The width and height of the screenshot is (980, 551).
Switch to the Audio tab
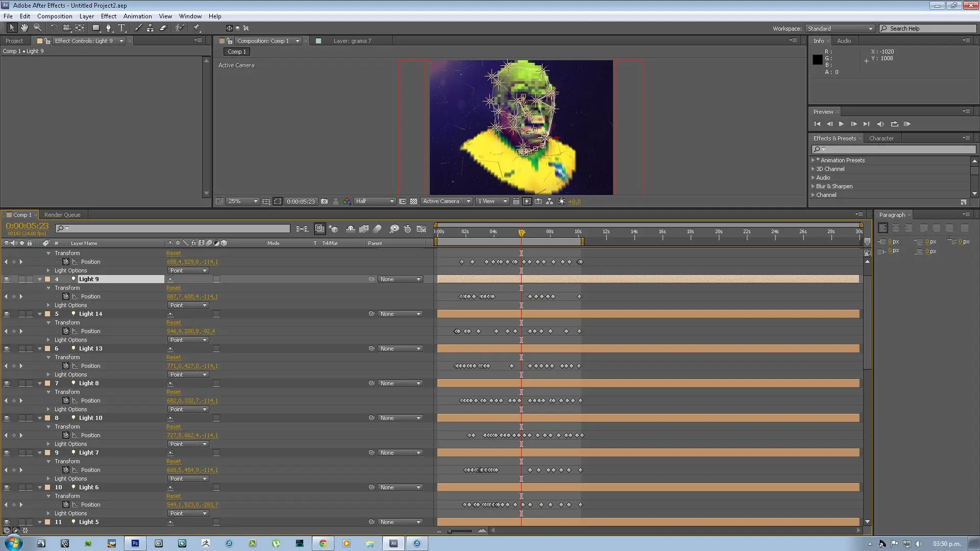click(x=844, y=41)
